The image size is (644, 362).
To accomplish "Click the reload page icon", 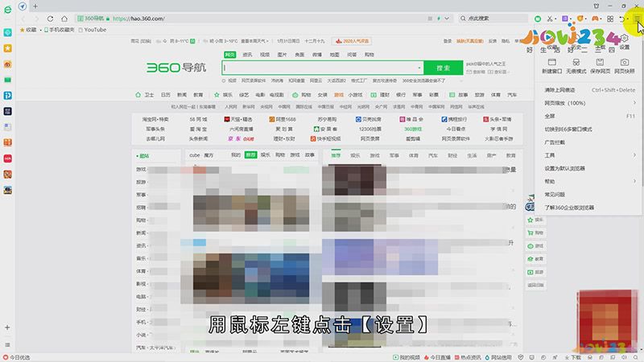I will click(x=50, y=19).
